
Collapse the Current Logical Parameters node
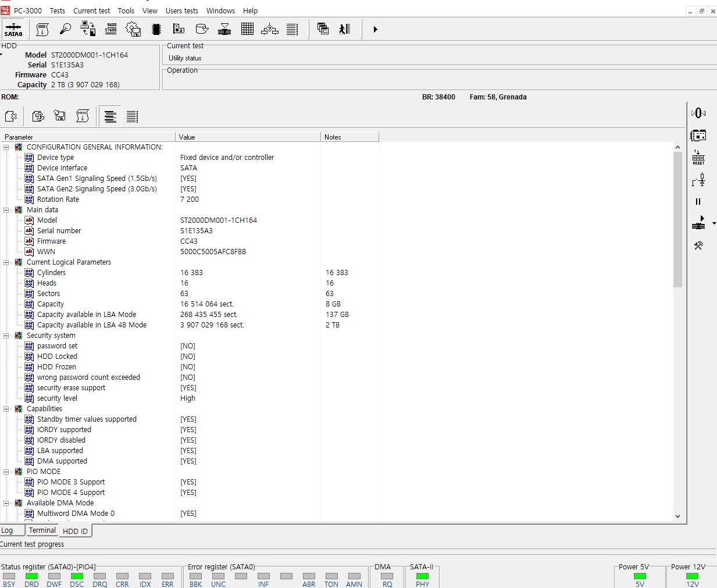tap(6, 262)
